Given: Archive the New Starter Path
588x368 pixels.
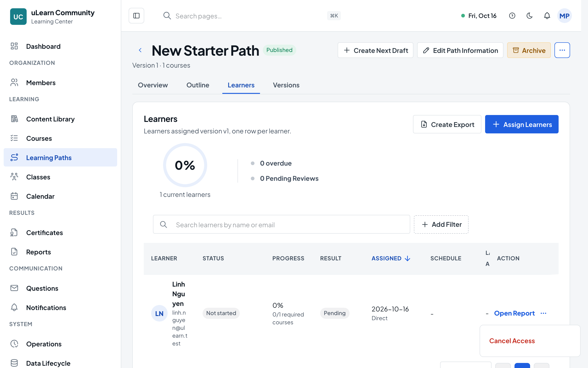Looking at the screenshot, I should click(529, 50).
